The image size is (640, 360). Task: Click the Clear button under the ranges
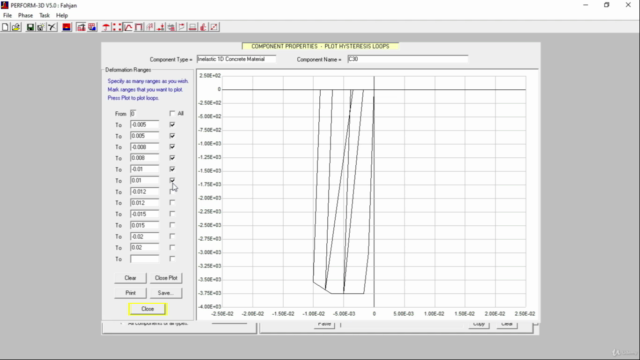tap(130, 278)
